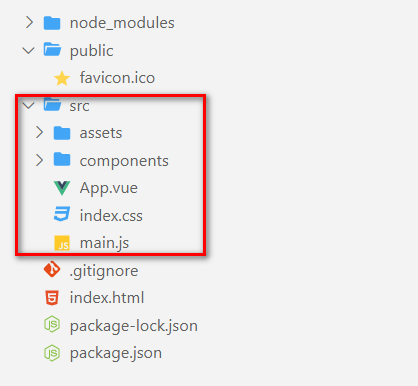The image size is (418, 386).
Task: Click the git icon beside .gitignore
Action: point(52,270)
